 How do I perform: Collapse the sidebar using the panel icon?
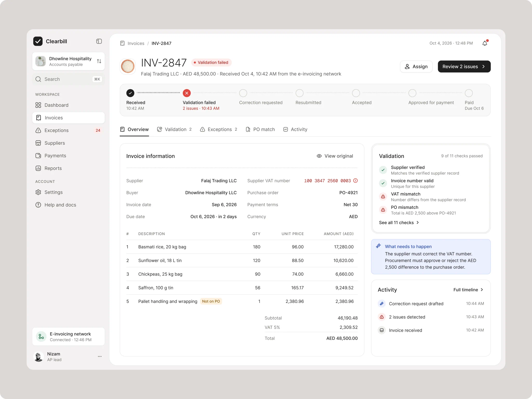pos(99,41)
